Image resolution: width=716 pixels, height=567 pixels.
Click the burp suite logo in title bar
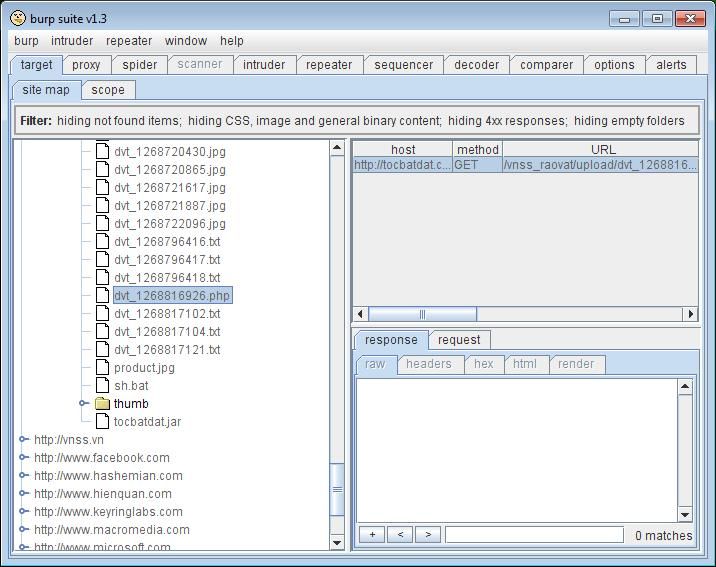[17, 18]
